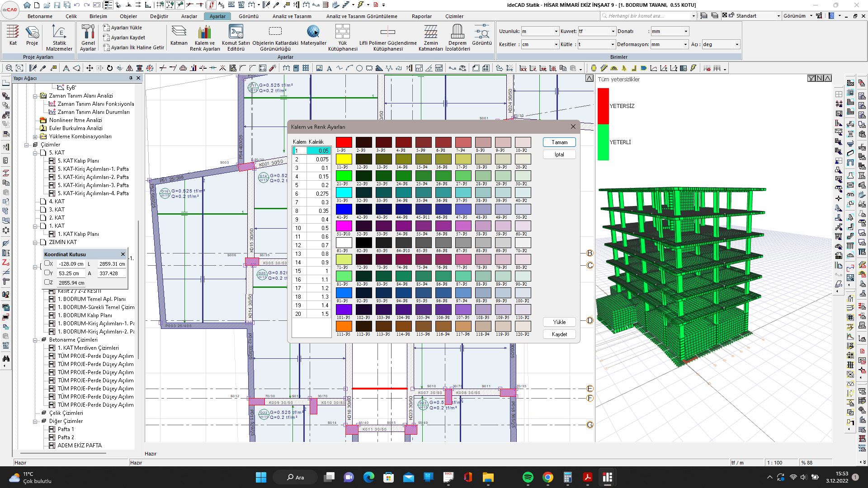Open Lifli Polimer Güçlendirme Kütüphanesi

point(388,38)
